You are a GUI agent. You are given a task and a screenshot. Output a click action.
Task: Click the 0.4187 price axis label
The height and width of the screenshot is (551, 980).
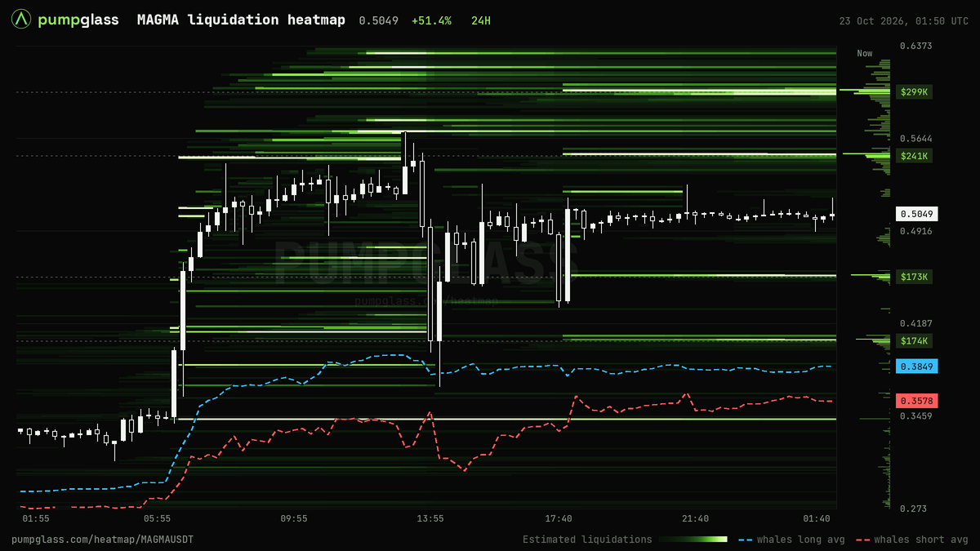915,324
